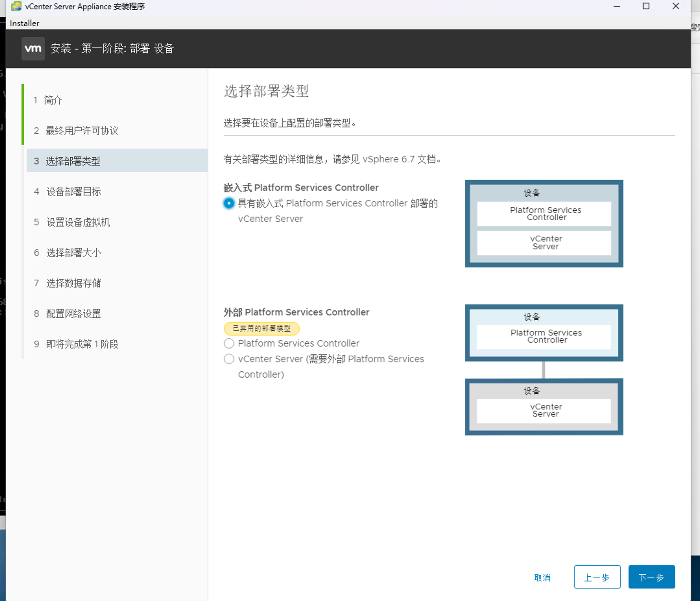Select step 8 配置网络设置
Screen dimensions: 700x601
pyautogui.click(x=67, y=313)
